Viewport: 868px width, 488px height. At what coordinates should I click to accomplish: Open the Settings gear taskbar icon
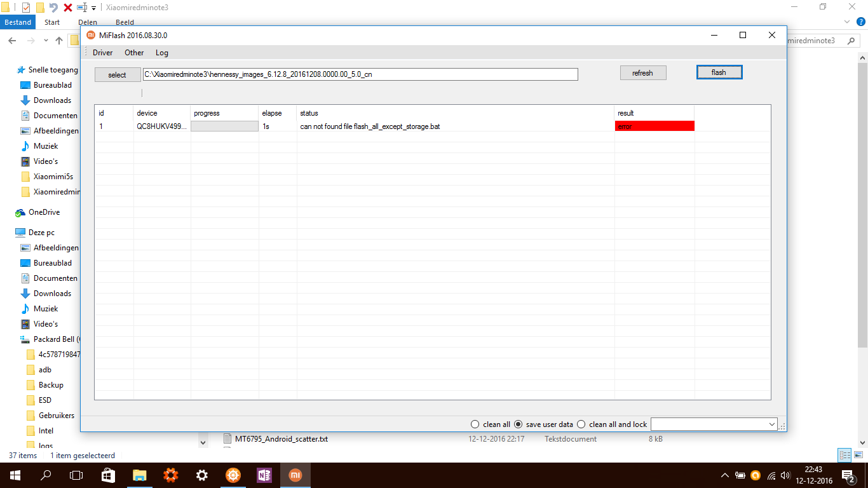(x=201, y=475)
